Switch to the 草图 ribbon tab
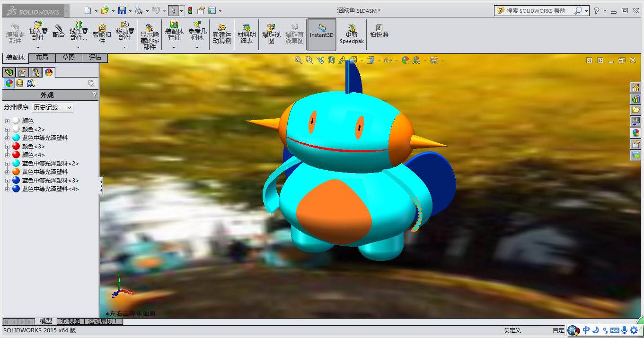Screen dimensions: 644x338 69,58
